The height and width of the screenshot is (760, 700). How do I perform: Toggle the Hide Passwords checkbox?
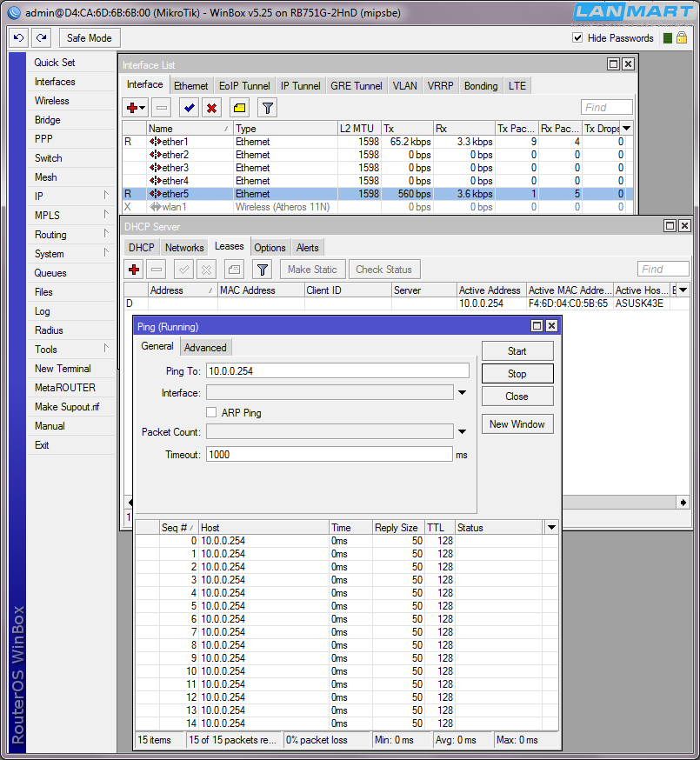click(x=577, y=38)
